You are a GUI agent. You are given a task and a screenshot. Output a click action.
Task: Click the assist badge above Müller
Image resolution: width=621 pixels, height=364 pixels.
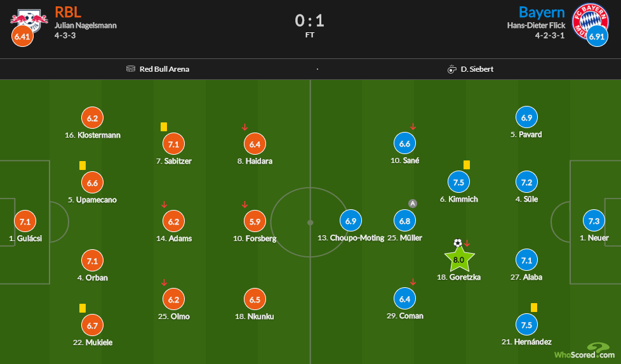point(413,204)
